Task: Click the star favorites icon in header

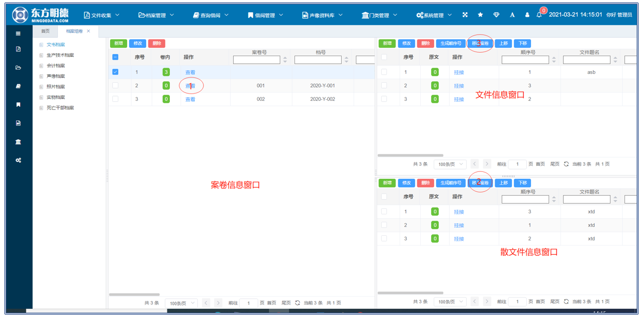Action: coord(480,15)
